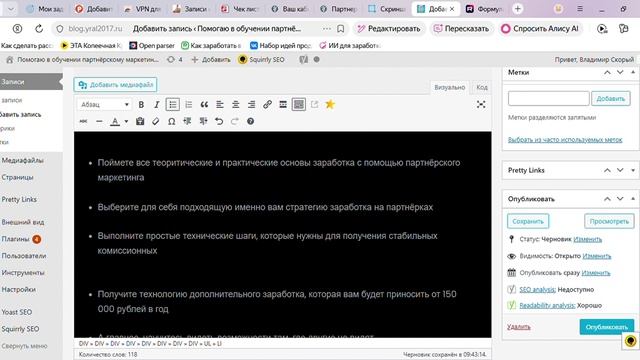Viewport: 640px width, 360px height.
Task: Switch to Визуально editor tab
Action: point(449,87)
